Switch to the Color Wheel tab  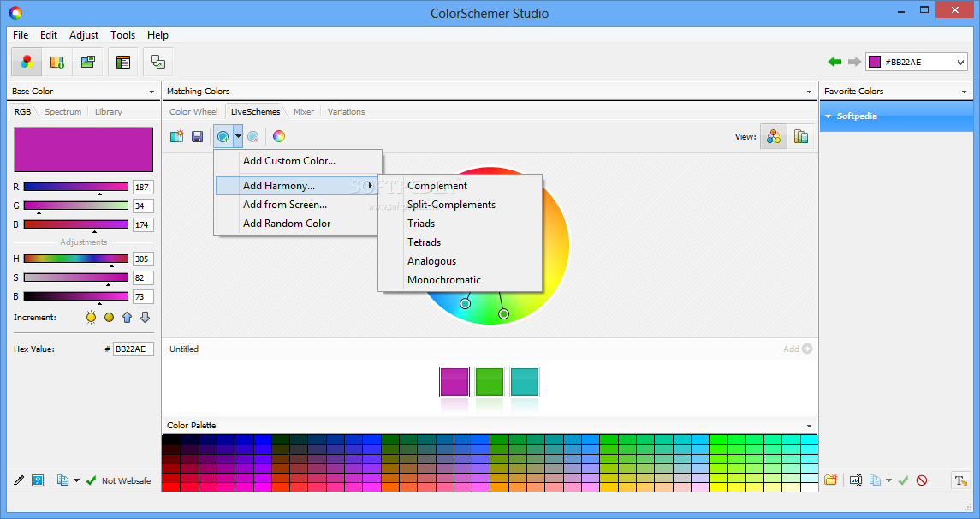click(x=193, y=112)
